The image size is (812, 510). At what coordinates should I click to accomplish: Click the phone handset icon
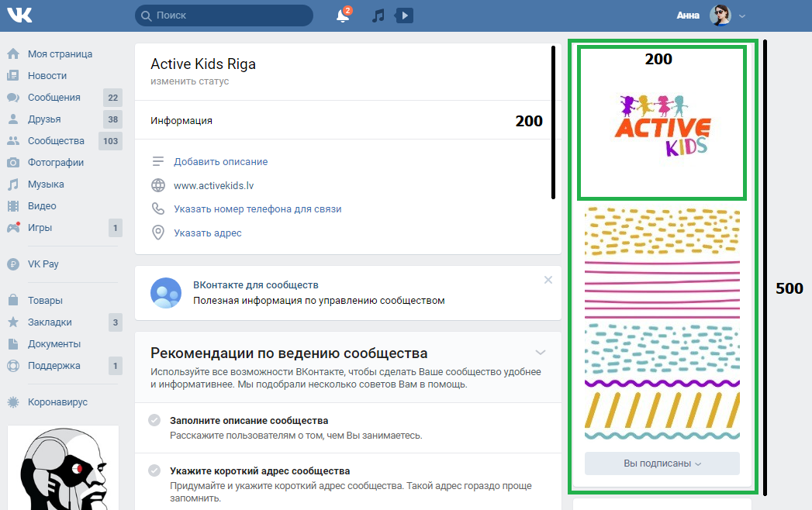(158, 209)
